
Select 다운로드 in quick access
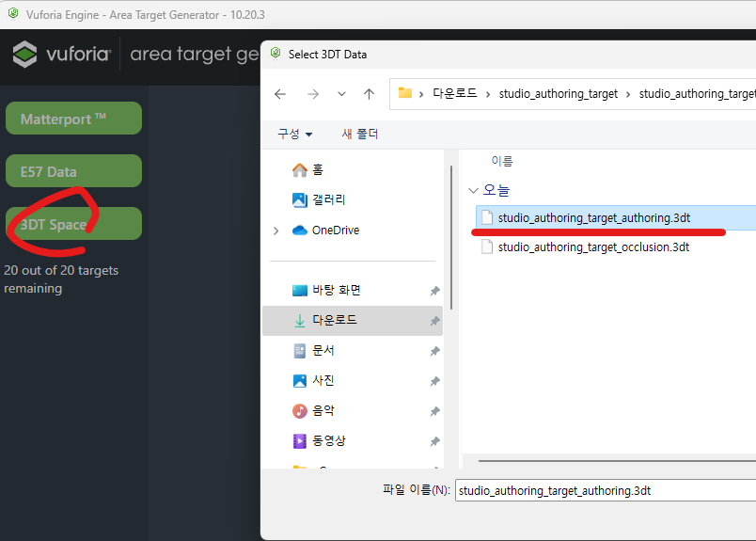click(x=353, y=321)
